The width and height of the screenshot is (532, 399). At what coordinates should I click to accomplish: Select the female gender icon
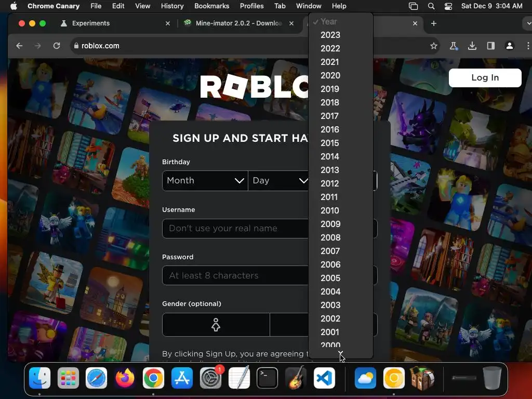click(216, 325)
